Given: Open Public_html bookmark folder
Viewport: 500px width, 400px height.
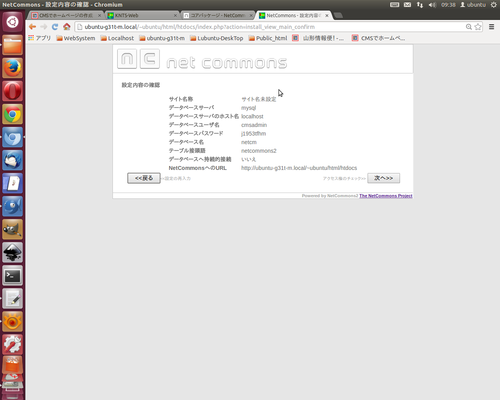Looking at the screenshot, I should tap(268, 38).
